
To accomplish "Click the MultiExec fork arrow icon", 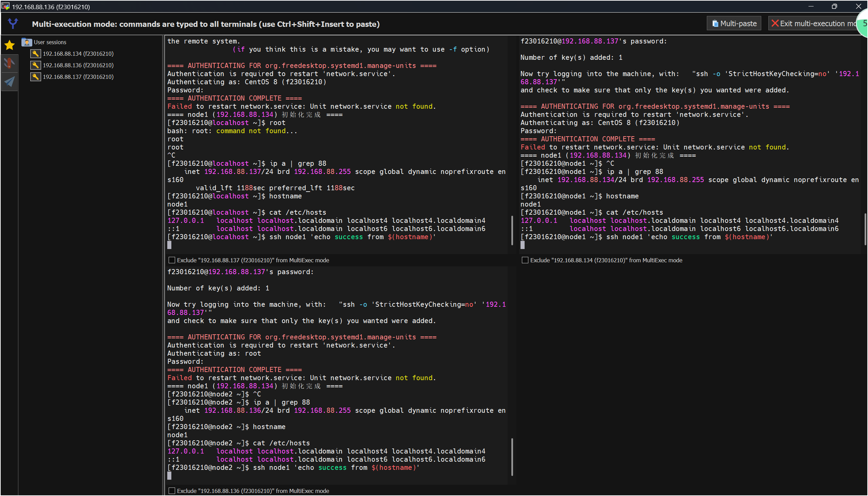I will pos(13,23).
